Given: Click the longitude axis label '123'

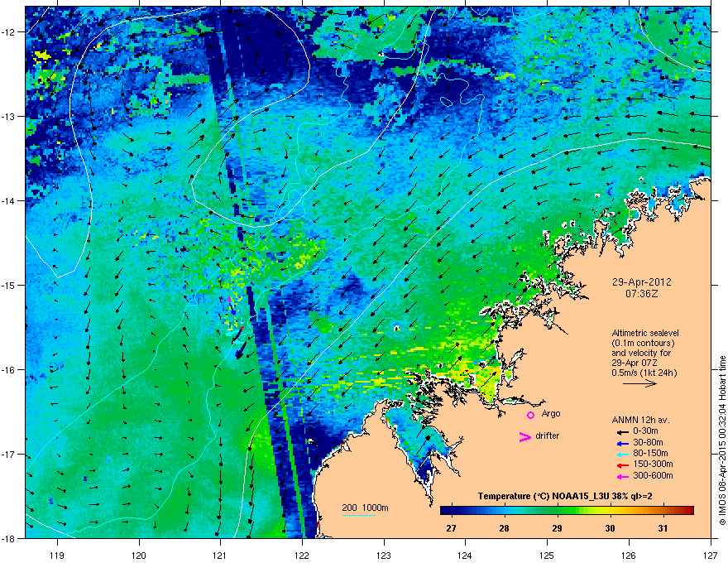Looking at the screenshot, I should click(384, 555).
